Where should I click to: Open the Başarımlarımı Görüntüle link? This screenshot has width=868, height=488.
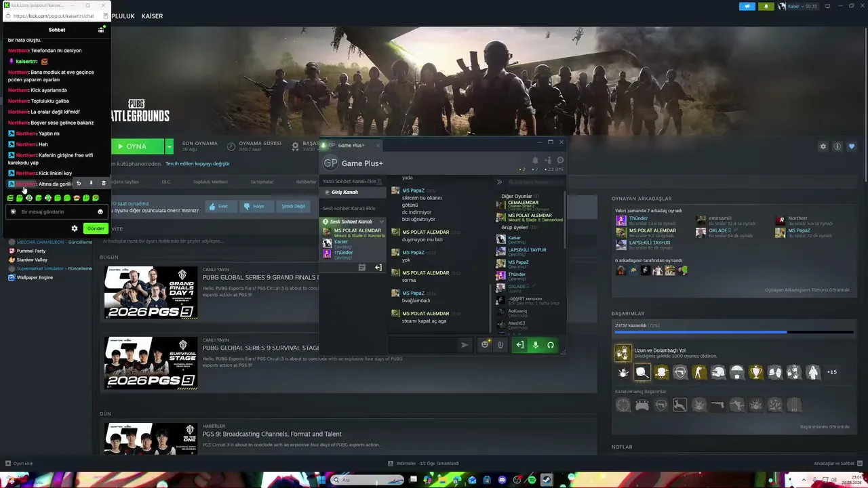tap(825, 427)
